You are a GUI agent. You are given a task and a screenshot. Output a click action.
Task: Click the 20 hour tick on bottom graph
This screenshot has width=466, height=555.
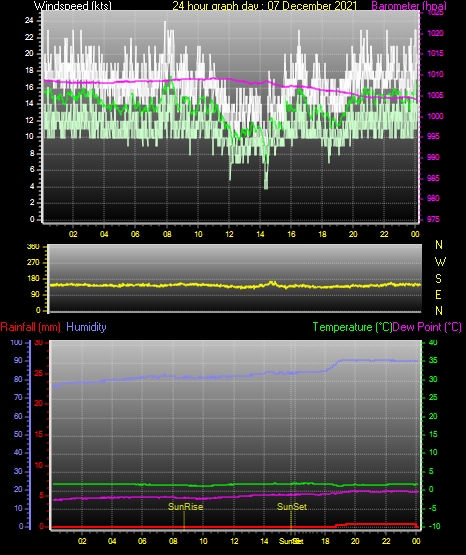355,541
